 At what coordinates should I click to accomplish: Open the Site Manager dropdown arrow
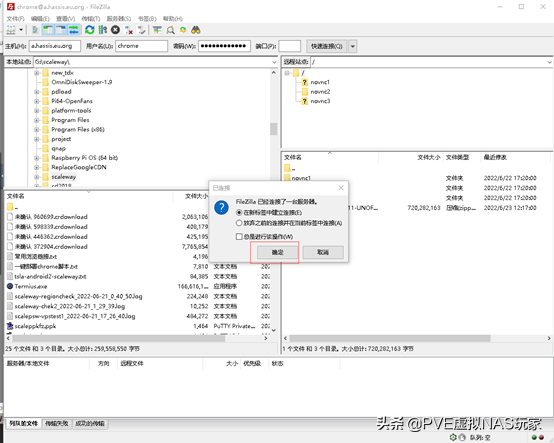21,30
